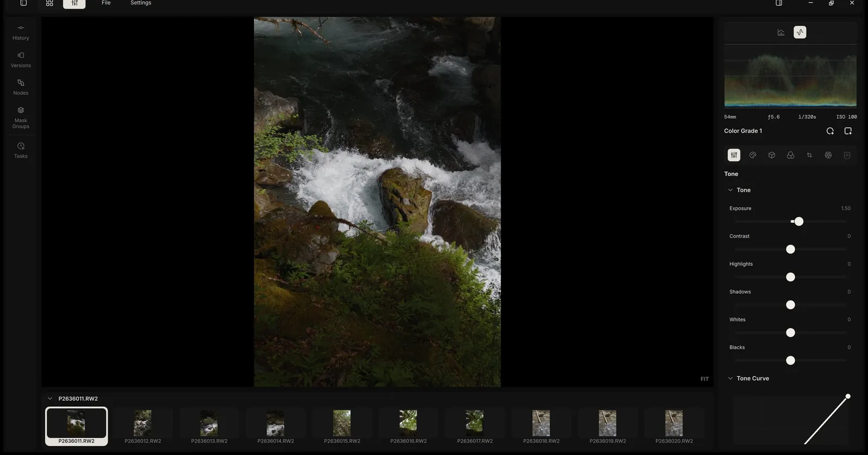The image size is (868, 455).
Task: Select the Tone adjustments sliders tab
Action: [x=733, y=155]
